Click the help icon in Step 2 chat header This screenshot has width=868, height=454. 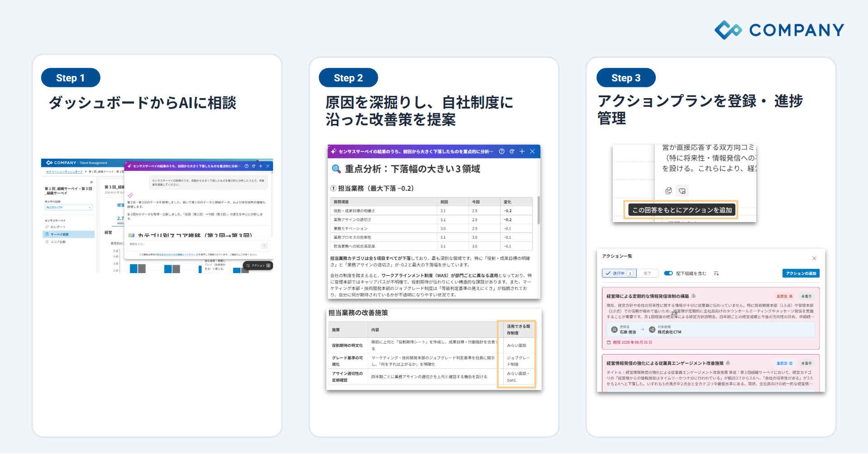coord(501,151)
